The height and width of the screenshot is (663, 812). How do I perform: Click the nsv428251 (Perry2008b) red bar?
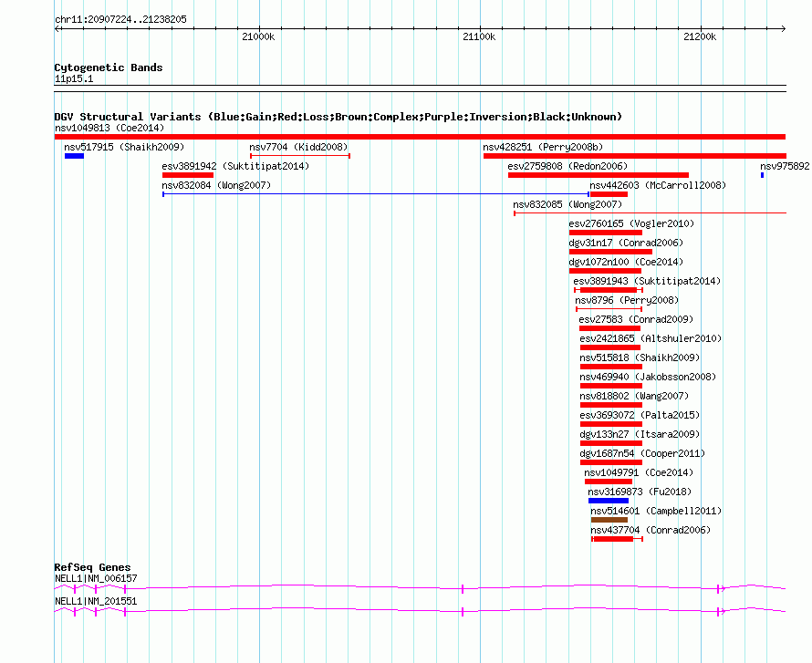coord(634,156)
